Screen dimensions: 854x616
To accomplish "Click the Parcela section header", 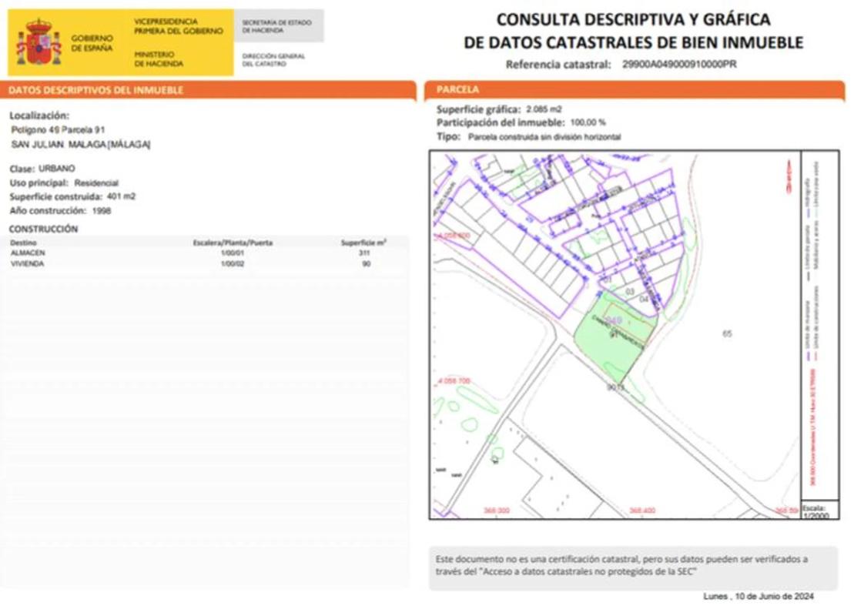I will [458, 90].
